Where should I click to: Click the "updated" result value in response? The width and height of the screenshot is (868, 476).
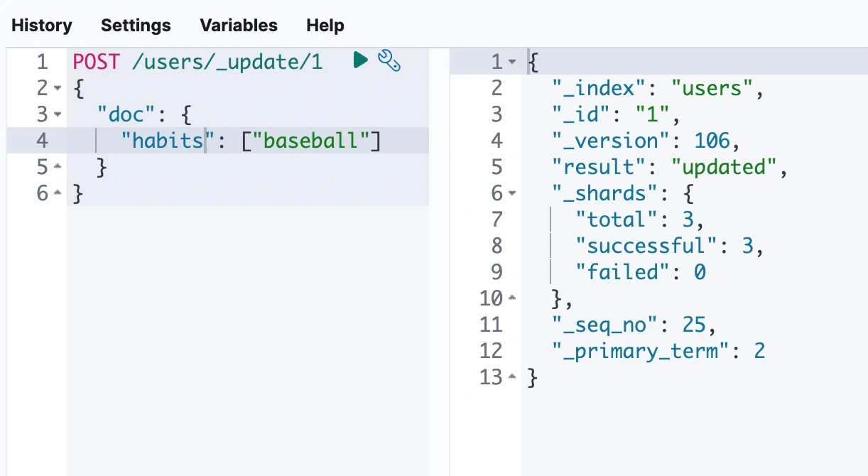click(x=724, y=167)
